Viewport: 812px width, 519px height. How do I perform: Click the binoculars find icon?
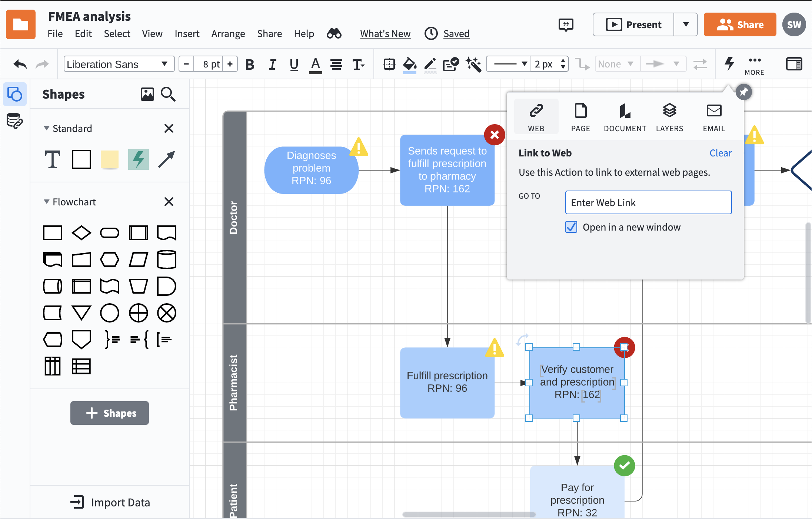click(334, 34)
